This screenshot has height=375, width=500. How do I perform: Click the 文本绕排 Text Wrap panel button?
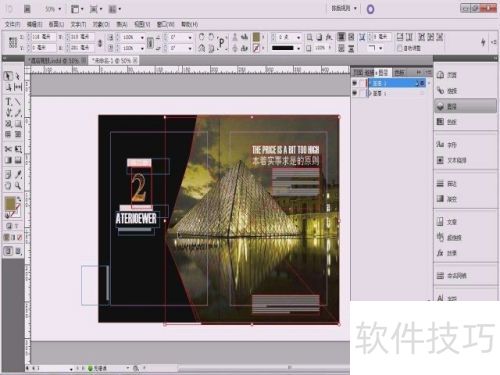(x=451, y=160)
